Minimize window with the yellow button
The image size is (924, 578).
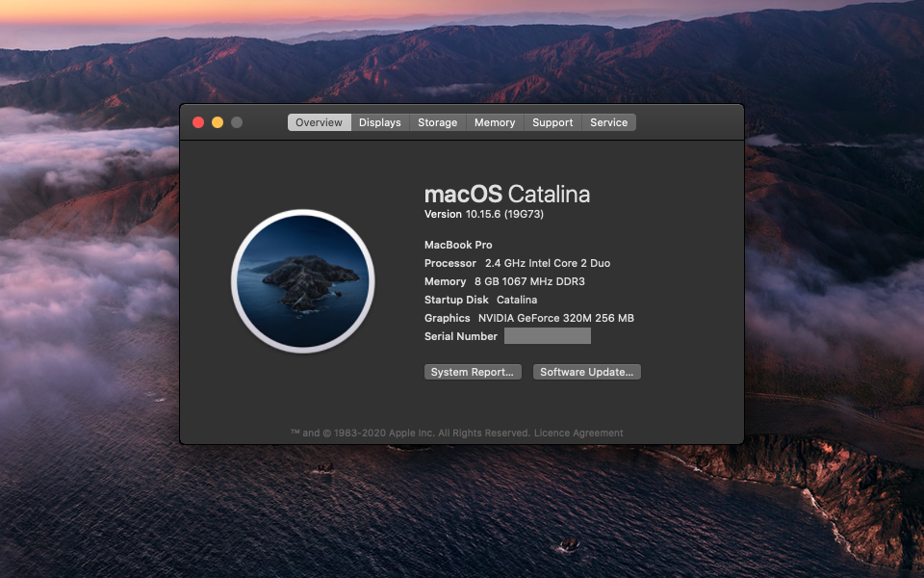[218, 122]
